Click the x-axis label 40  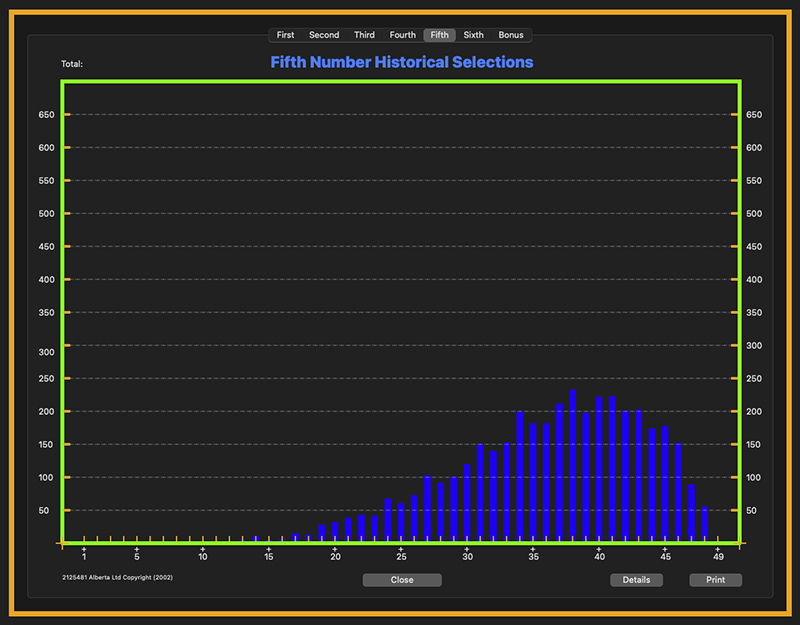[599, 557]
